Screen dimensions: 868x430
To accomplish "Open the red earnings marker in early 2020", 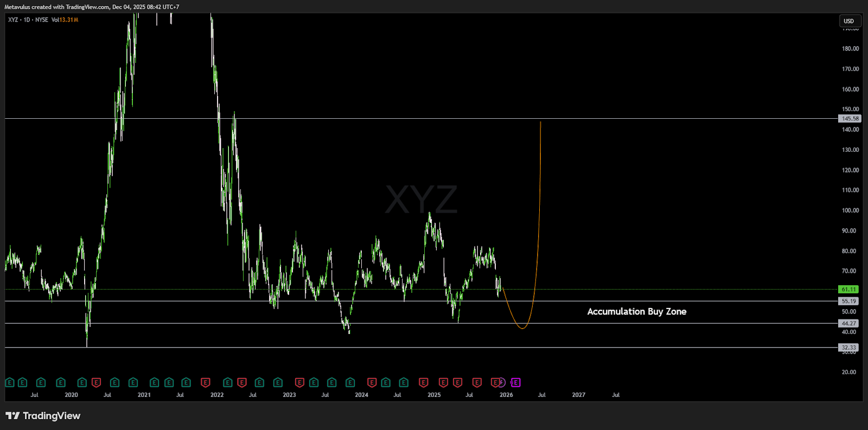I will click(96, 383).
